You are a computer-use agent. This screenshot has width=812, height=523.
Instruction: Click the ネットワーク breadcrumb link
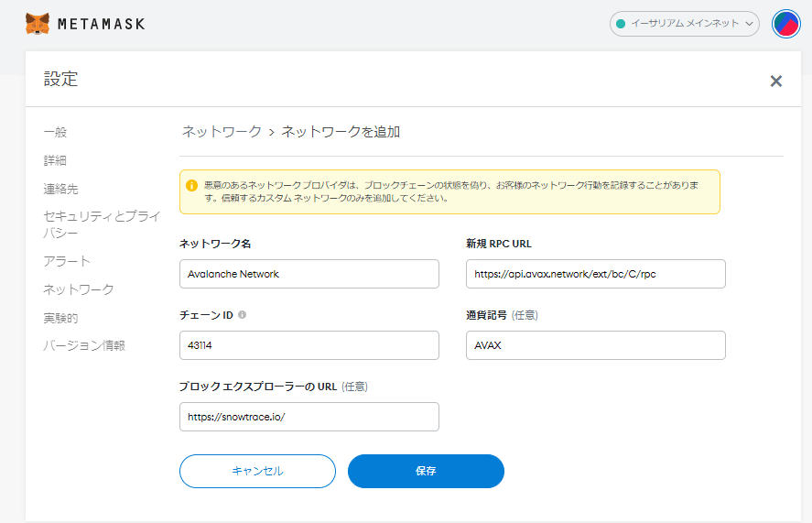click(x=222, y=132)
